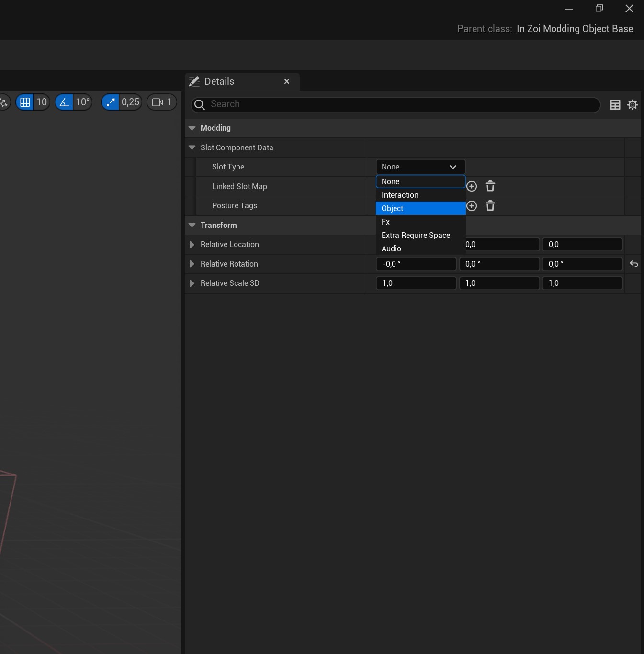
Task: Choose Object slot type
Action: click(x=420, y=208)
